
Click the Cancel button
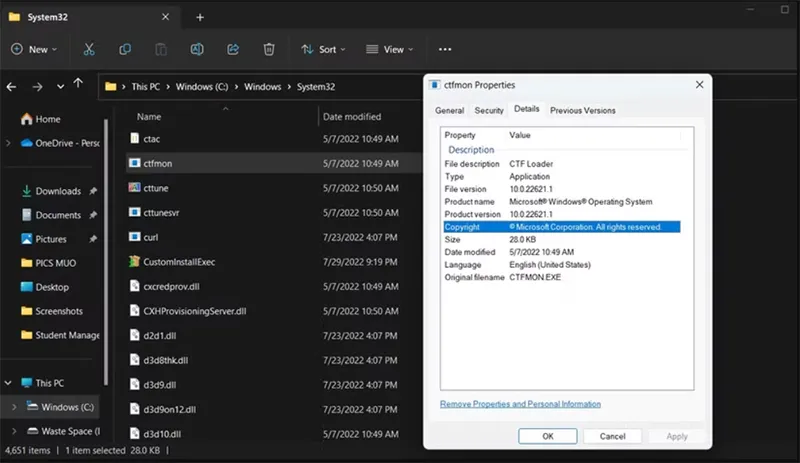click(612, 436)
